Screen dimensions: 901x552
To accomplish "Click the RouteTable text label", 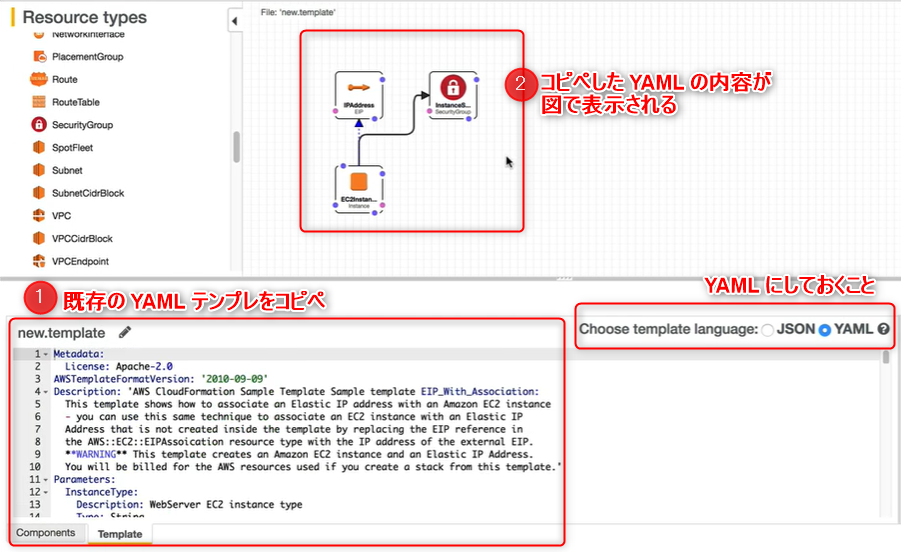I will (x=76, y=102).
